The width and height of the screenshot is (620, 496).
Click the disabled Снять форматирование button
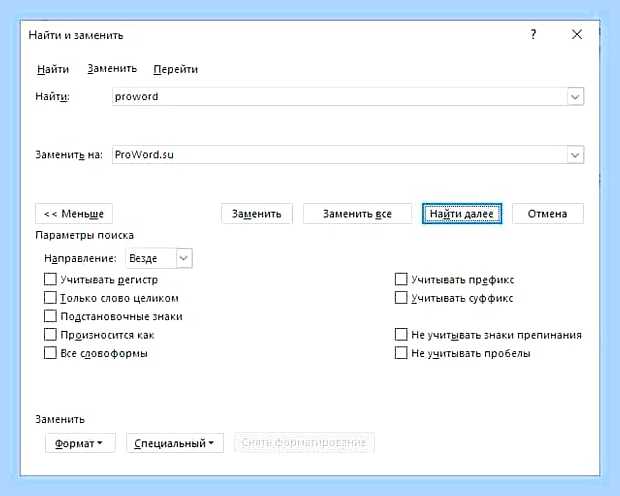[x=304, y=443]
